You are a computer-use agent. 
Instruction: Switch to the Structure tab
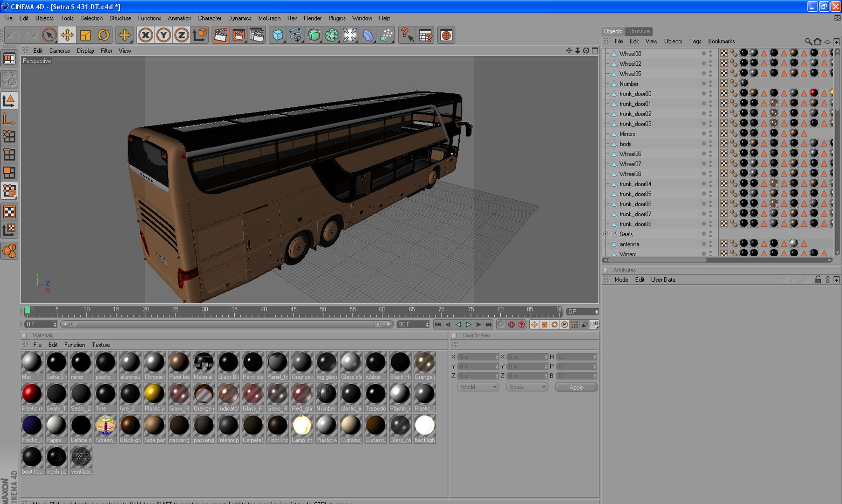pyautogui.click(x=639, y=31)
